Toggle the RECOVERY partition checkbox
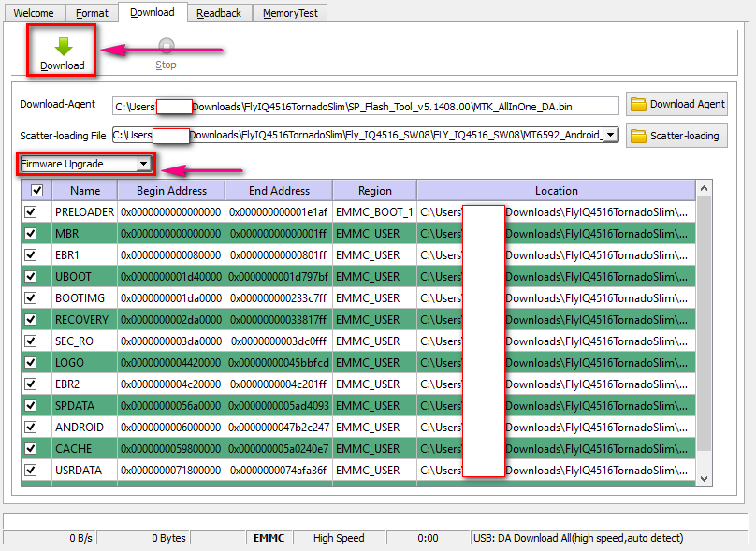Image resolution: width=756 pixels, height=551 pixels. pos(31,320)
